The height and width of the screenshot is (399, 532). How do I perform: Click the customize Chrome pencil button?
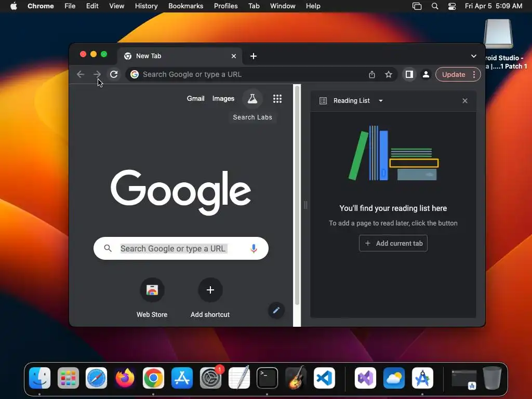pyautogui.click(x=276, y=310)
